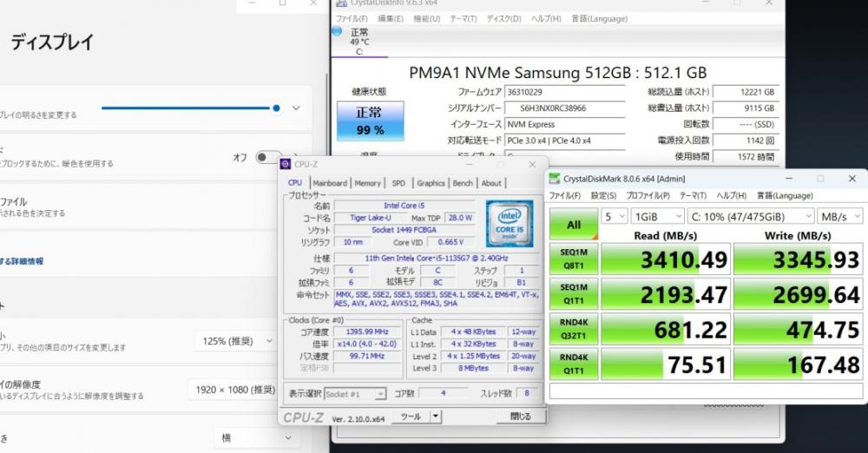
Task: Click the 1572 時間 power-on hours value
Action: click(x=744, y=157)
